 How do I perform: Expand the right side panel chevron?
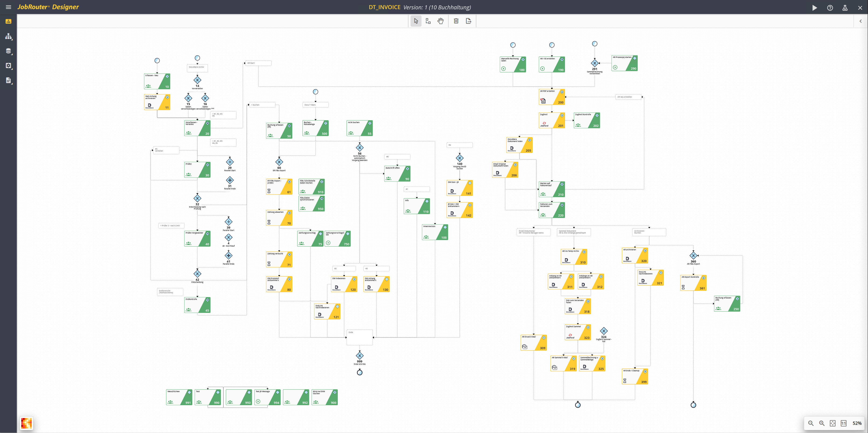click(x=860, y=21)
